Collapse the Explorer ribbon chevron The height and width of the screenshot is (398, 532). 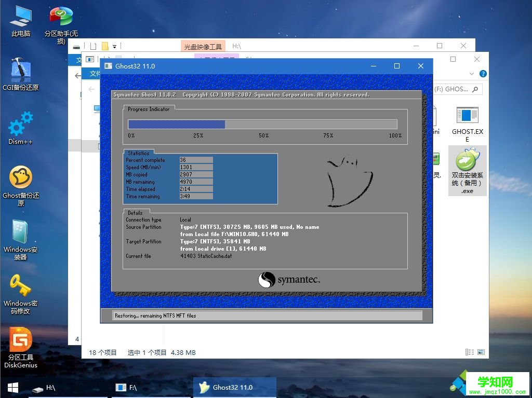[x=471, y=73]
